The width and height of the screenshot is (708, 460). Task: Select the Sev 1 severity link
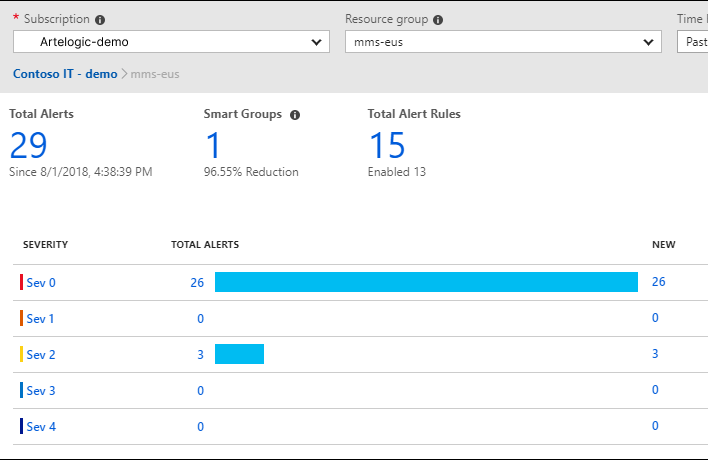41,319
